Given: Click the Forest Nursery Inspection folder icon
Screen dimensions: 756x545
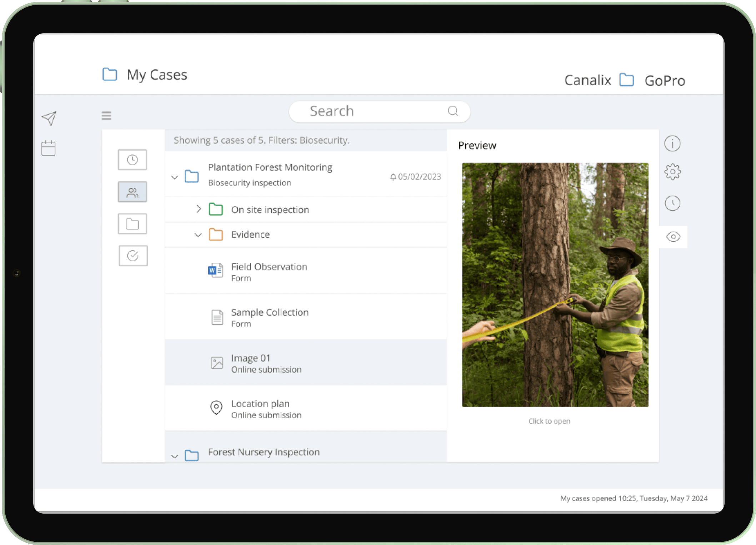Looking at the screenshot, I should coord(191,455).
